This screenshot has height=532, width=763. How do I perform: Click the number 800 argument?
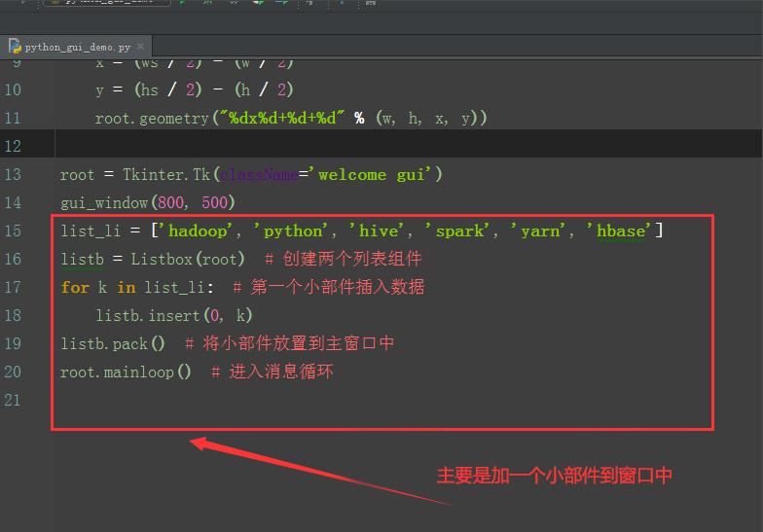pos(171,202)
